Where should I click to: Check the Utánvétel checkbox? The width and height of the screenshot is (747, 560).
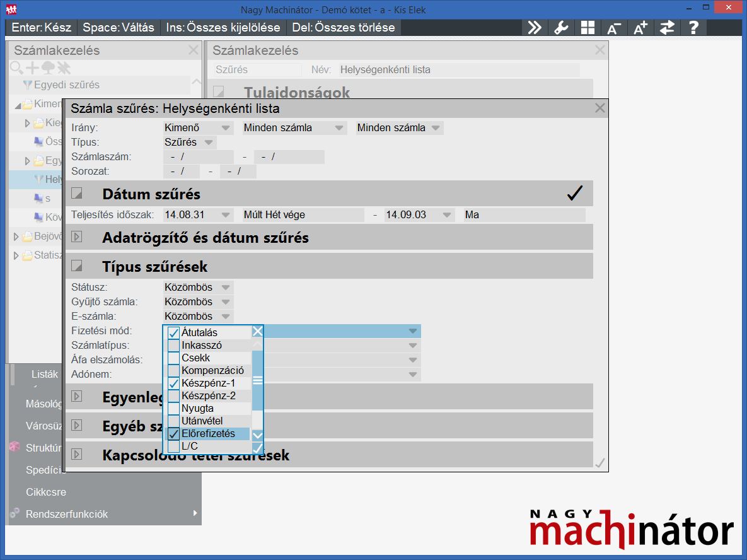pyautogui.click(x=173, y=421)
